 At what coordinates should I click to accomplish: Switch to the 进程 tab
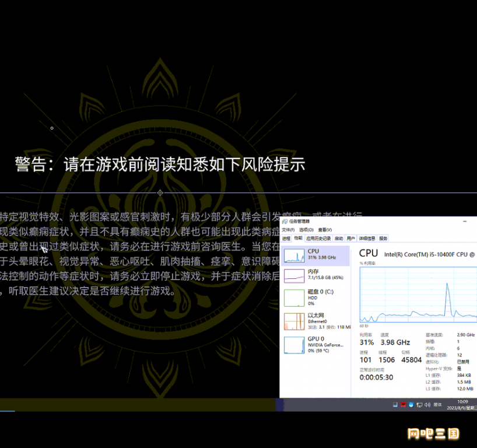click(286, 239)
